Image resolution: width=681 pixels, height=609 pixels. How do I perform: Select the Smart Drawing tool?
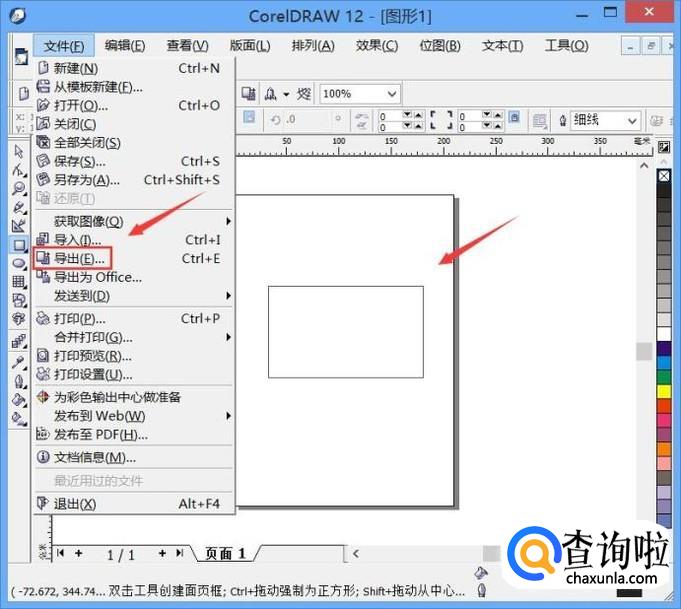pos(19,226)
